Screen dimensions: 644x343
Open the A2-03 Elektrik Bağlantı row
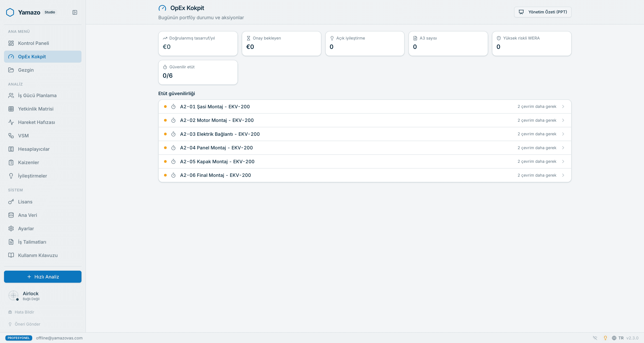[365, 134]
